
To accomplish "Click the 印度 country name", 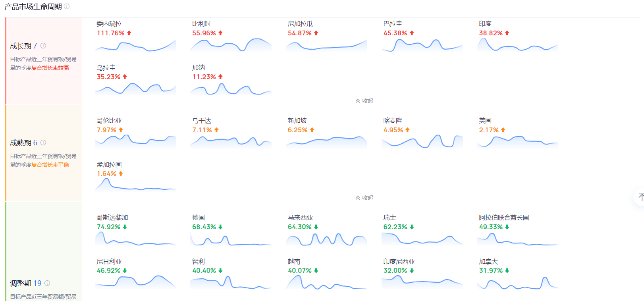I will pos(485,24).
